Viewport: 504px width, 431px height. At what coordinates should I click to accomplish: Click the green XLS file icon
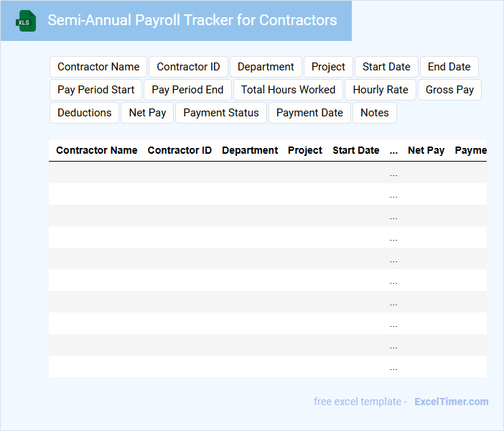(x=26, y=21)
